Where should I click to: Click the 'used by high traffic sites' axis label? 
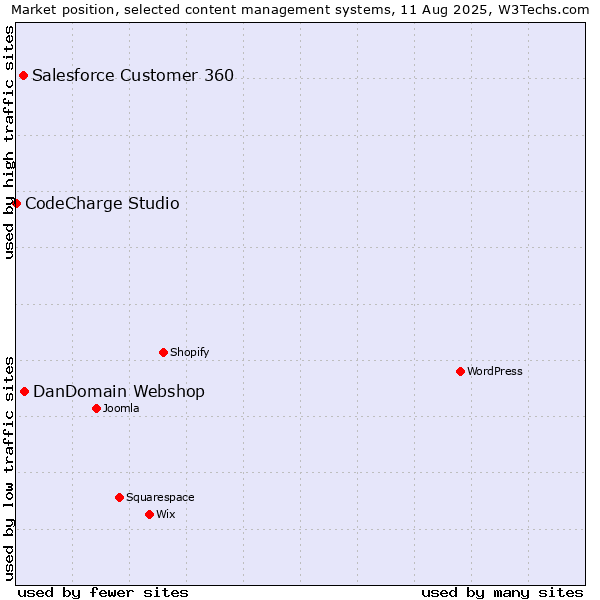[x=8, y=142]
